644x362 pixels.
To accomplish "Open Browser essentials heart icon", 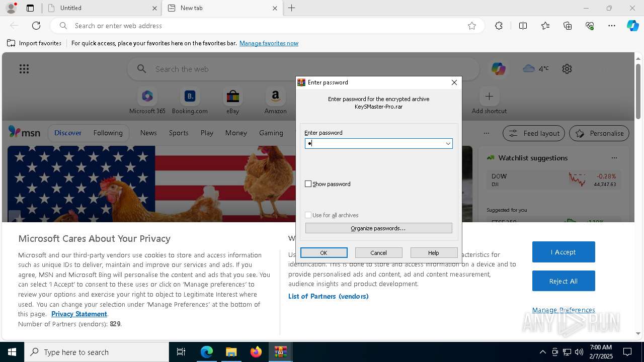I will pyautogui.click(x=590, y=26).
